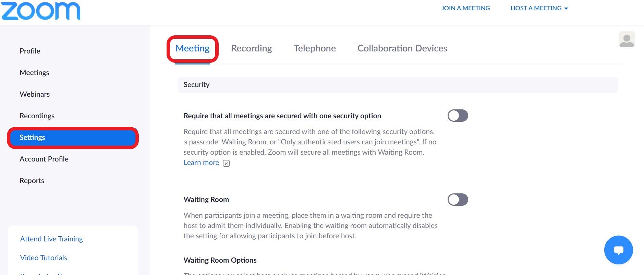Switch to the Telephone tab
The width and height of the screenshot is (644, 275).
pos(315,48)
